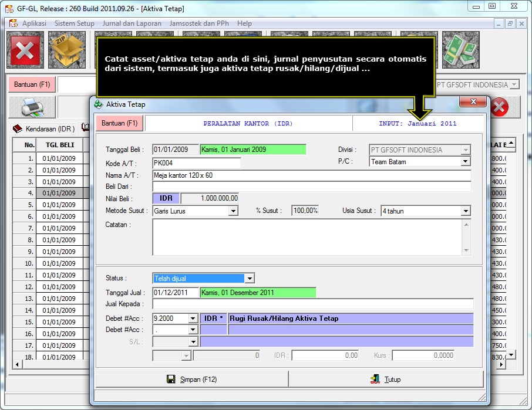Open Jurnal dan Laporan menu
The width and height of the screenshot is (532, 410).
(132, 23)
